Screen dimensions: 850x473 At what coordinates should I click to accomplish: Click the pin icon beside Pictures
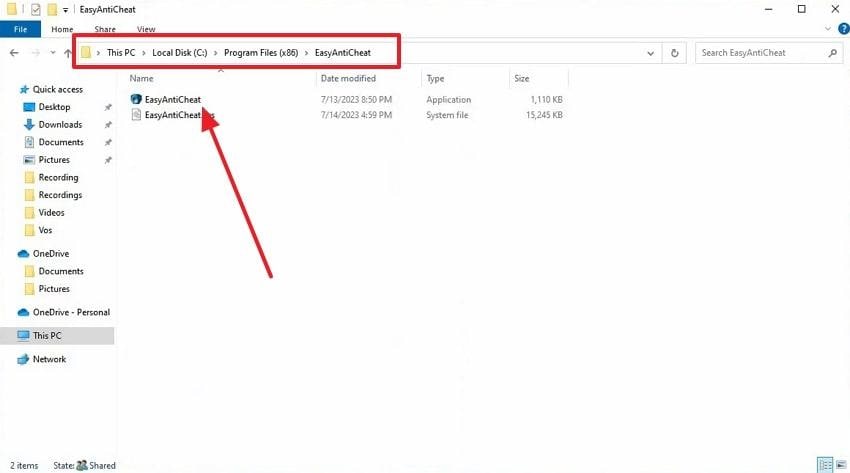[x=108, y=160]
